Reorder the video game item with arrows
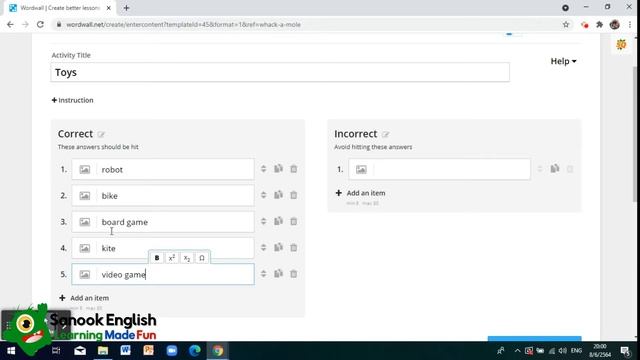Image resolution: width=640 pixels, height=360 pixels. point(263,273)
